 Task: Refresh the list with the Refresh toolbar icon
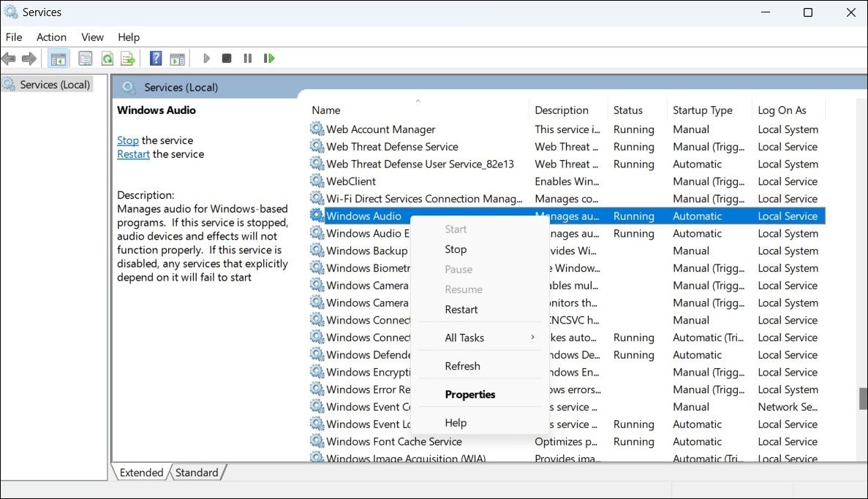coord(107,58)
